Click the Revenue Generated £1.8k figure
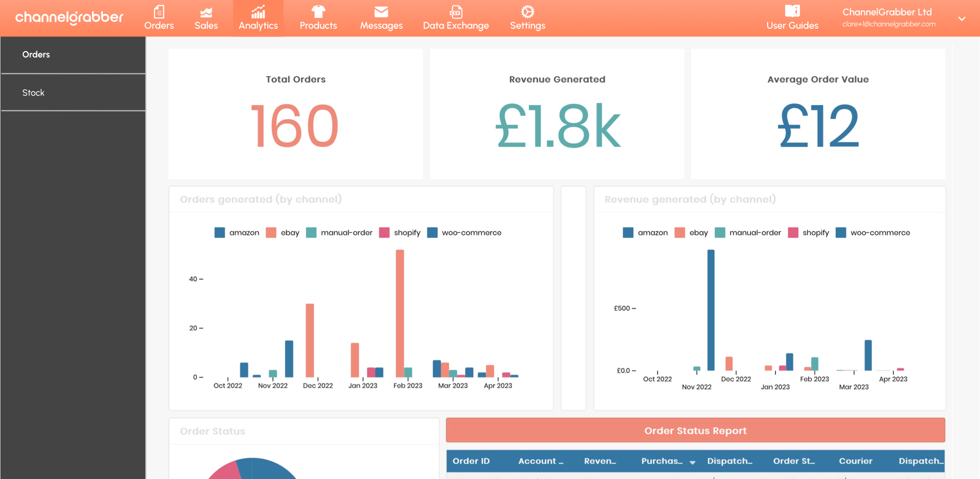The width and height of the screenshot is (980, 479). pos(558,126)
